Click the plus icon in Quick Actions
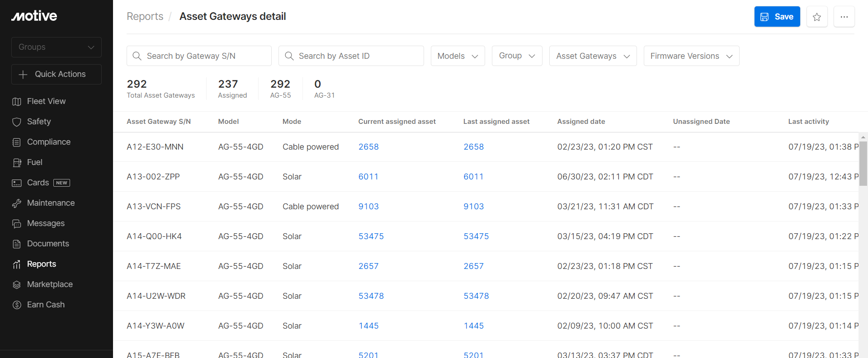This screenshot has height=358, width=868. (23, 75)
